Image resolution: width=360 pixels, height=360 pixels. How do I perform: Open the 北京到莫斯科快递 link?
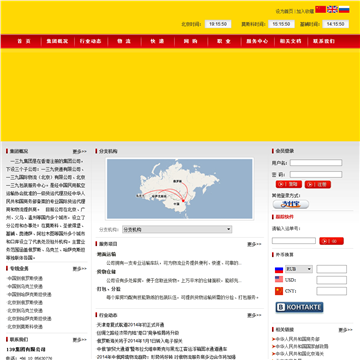tap(25, 327)
